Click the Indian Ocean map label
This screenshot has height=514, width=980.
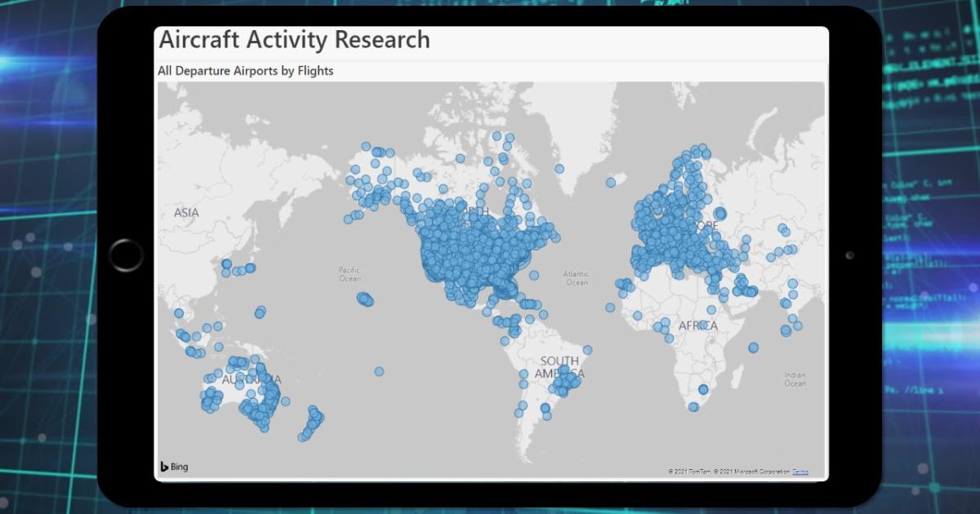[x=795, y=379]
